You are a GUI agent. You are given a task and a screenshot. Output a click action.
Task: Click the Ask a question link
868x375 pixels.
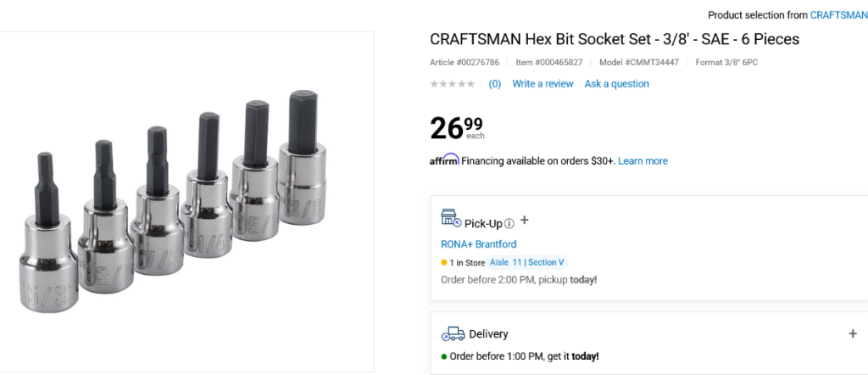[x=616, y=84]
